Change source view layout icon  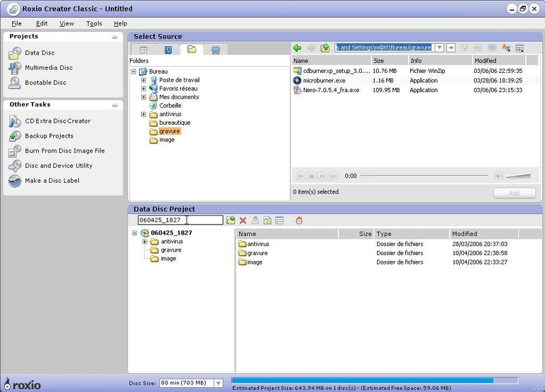[519, 48]
